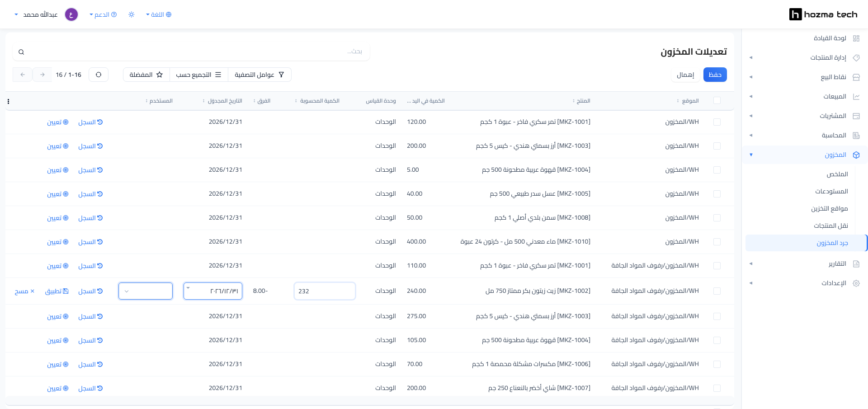Click the search magnifier icon
This screenshot has width=868, height=409.
(x=21, y=52)
